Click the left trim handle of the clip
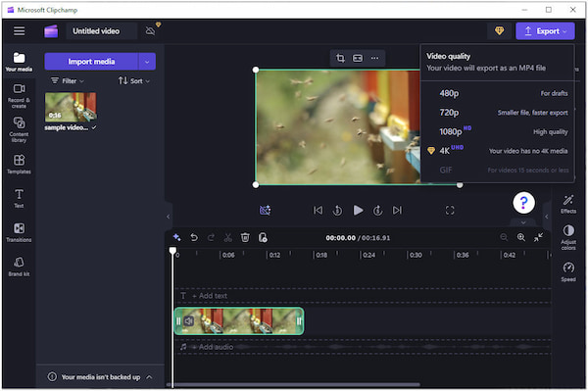This screenshot has height=391, width=588. pyautogui.click(x=178, y=320)
